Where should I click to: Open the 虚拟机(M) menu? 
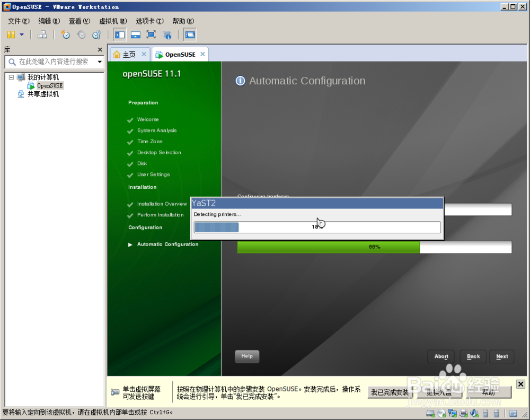pyautogui.click(x=113, y=21)
